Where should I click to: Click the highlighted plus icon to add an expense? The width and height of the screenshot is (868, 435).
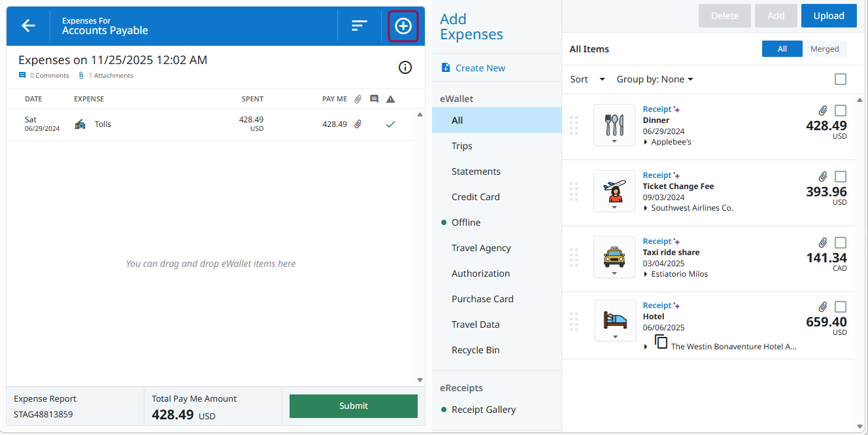click(x=403, y=26)
